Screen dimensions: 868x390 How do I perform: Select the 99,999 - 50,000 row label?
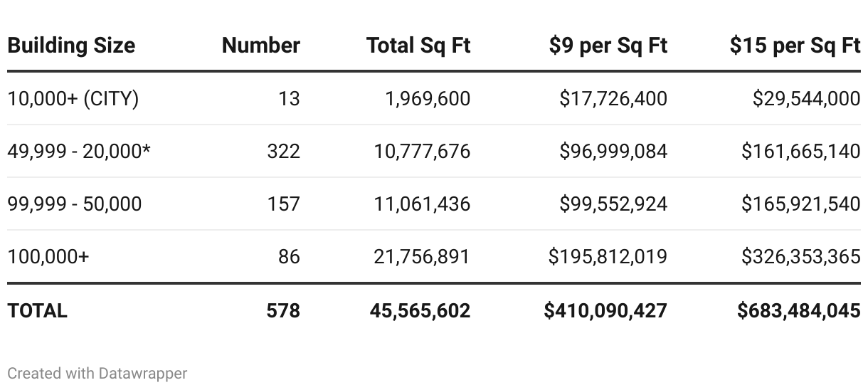click(75, 204)
